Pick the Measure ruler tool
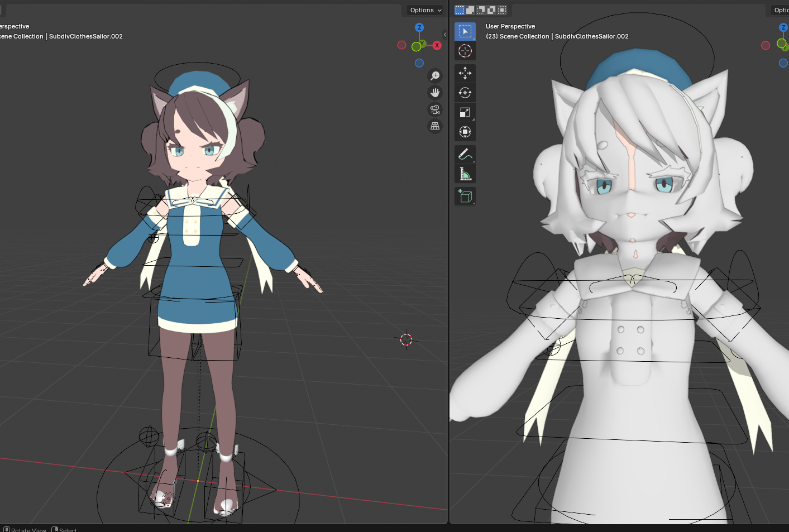 (x=465, y=174)
